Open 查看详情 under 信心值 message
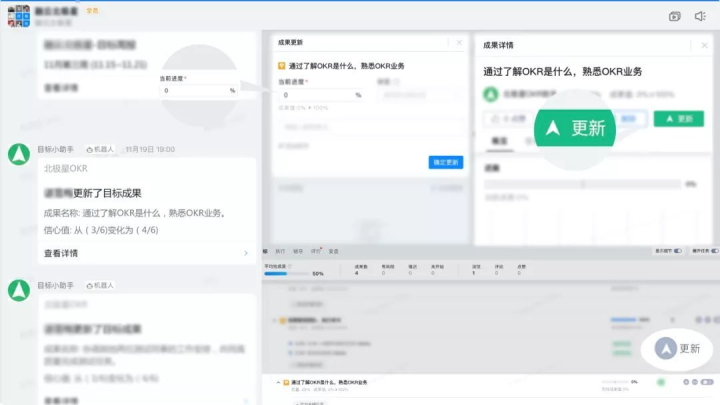720x405 pixels. click(61, 253)
